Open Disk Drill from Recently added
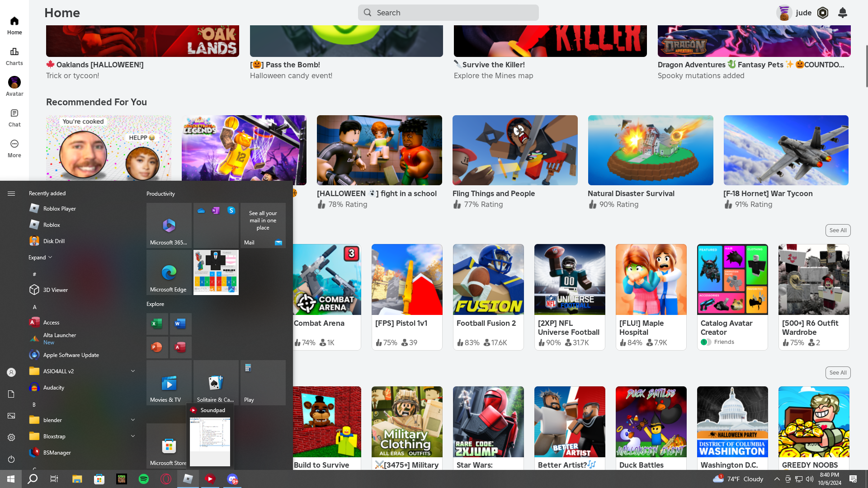This screenshot has width=868, height=488. click(54, 241)
